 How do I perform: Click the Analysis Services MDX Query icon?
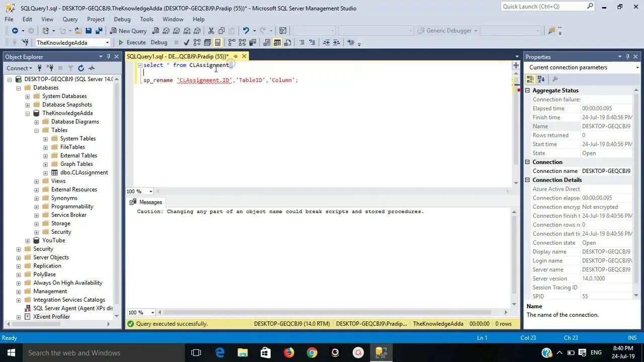pos(166,31)
